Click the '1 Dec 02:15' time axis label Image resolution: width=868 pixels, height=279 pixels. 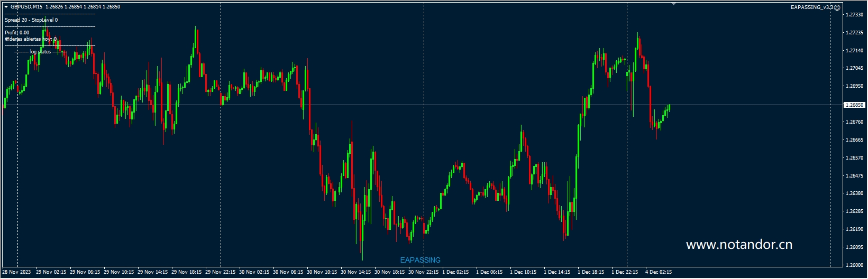(456, 273)
